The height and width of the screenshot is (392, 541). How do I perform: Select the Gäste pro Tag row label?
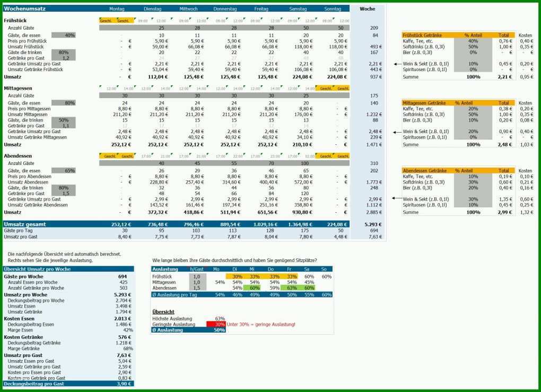pos(18,231)
